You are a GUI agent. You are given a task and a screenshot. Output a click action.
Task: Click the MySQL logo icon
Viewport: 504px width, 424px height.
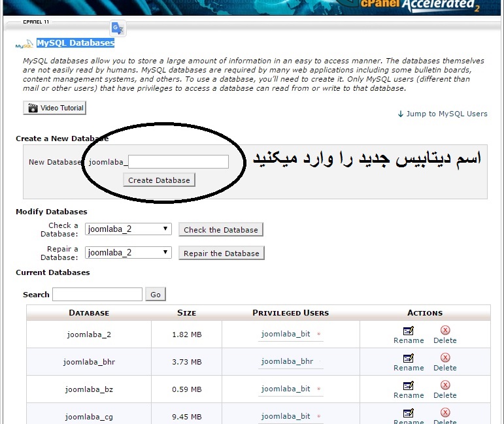pos(24,44)
